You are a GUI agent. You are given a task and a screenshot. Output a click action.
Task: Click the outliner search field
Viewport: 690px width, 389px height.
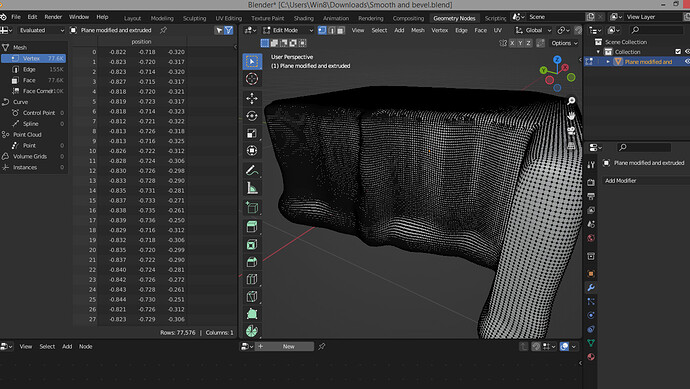pos(657,30)
